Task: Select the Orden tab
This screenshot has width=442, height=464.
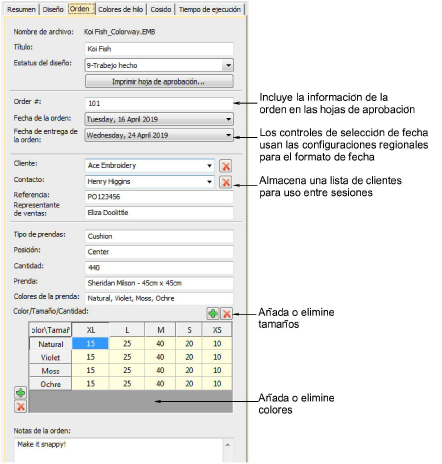Action: [81, 9]
